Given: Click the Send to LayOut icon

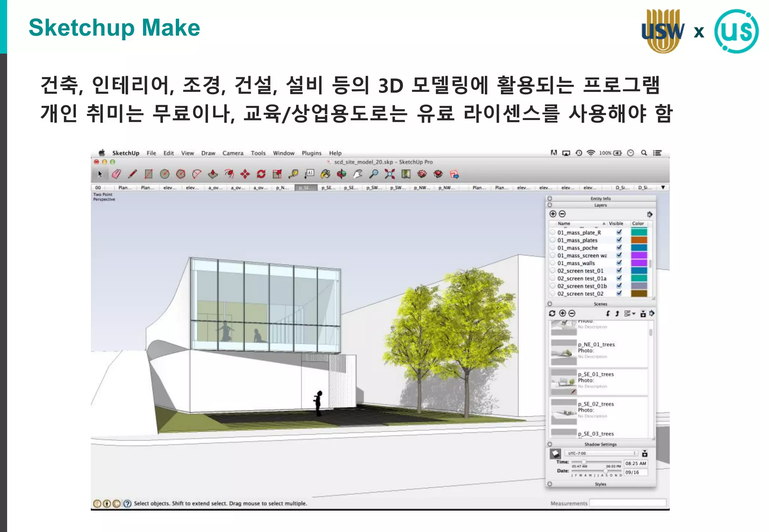Looking at the screenshot, I should (454, 174).
